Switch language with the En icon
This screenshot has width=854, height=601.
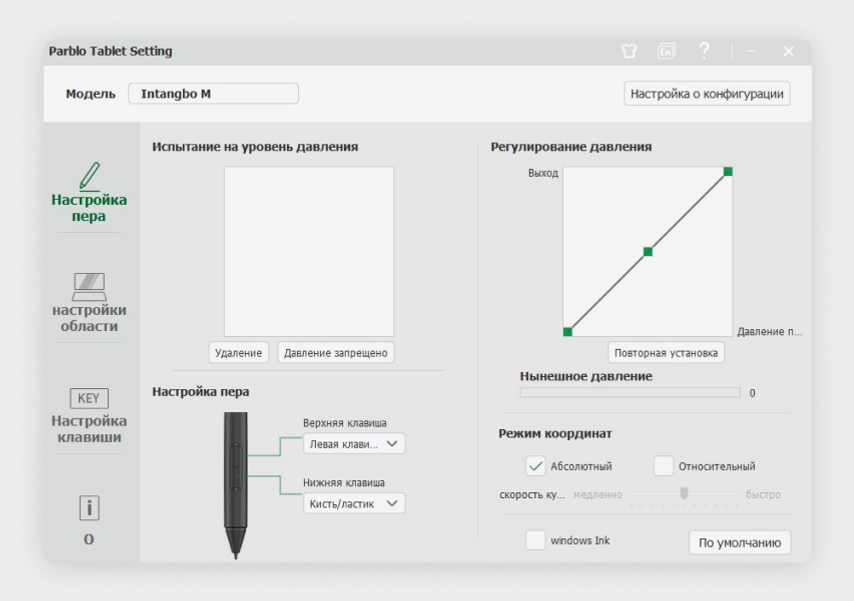(666, 51)
